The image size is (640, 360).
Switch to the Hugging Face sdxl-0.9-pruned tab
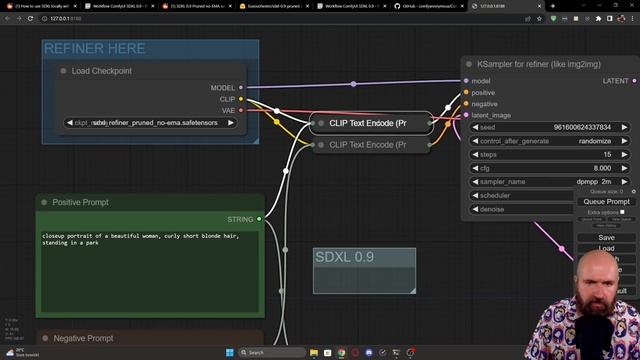(274, 6)
